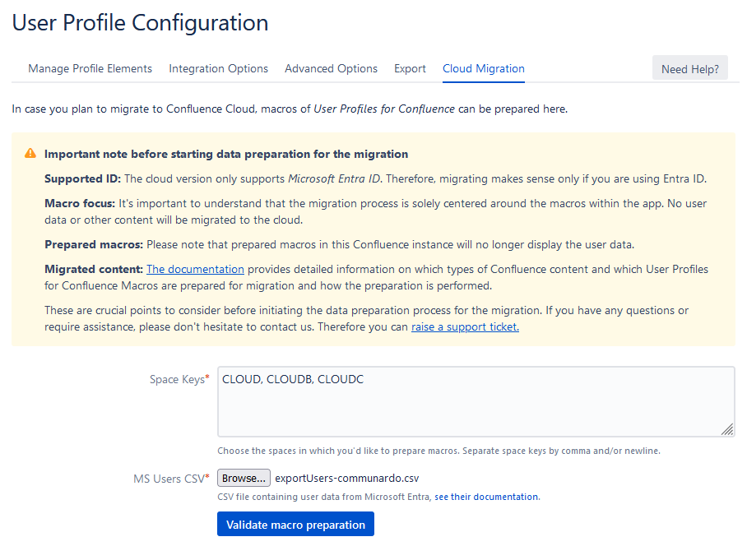This screenshot has width=747, height=560.
Task: Open the Manage Profile Elements tab
Action: pos(90,68)
